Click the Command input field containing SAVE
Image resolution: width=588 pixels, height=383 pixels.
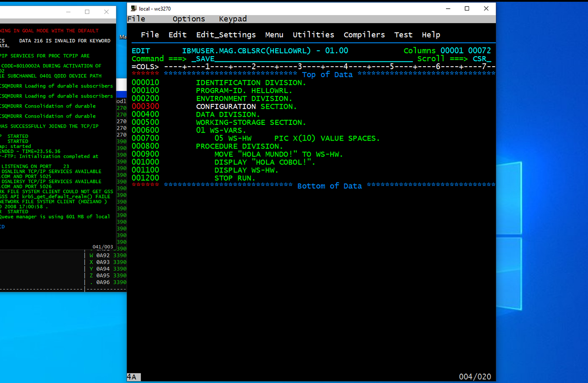tap(301, 59)
